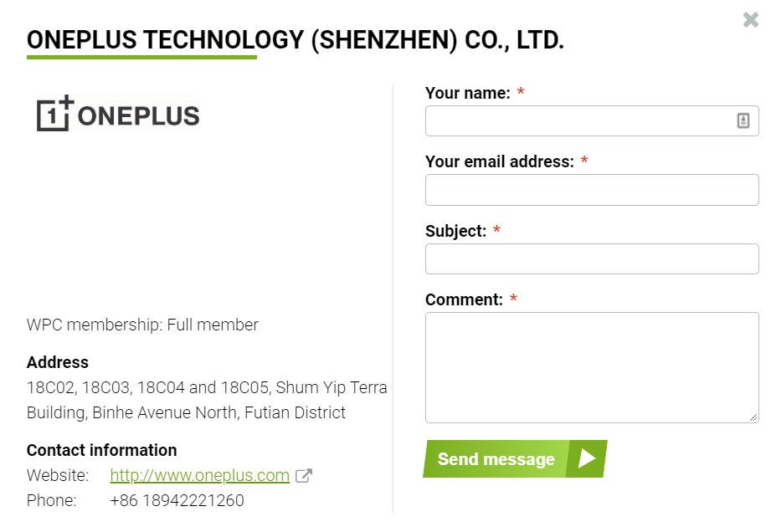Focus the Your name input field
Image resolution: width=771 pixels, height=532 pixels.
tap(578, 120)
